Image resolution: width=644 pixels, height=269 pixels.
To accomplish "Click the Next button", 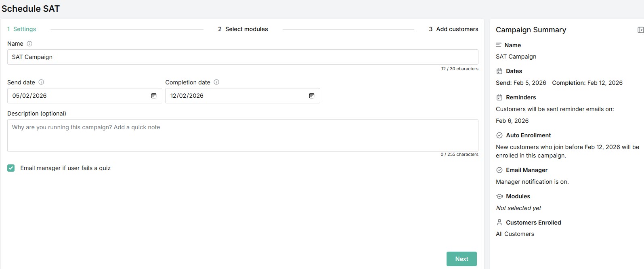I will point(461,259).
